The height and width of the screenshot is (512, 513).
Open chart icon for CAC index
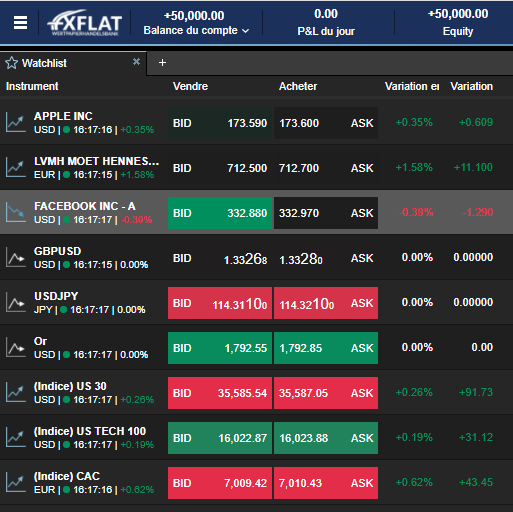16,483
